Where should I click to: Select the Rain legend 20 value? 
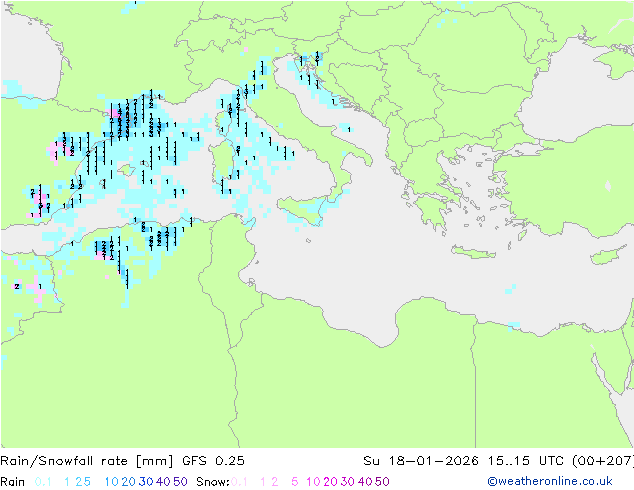click(128, 482)
